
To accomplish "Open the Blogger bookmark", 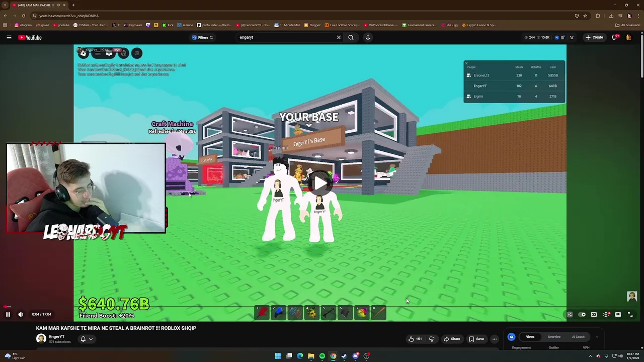I will [312, 25].
